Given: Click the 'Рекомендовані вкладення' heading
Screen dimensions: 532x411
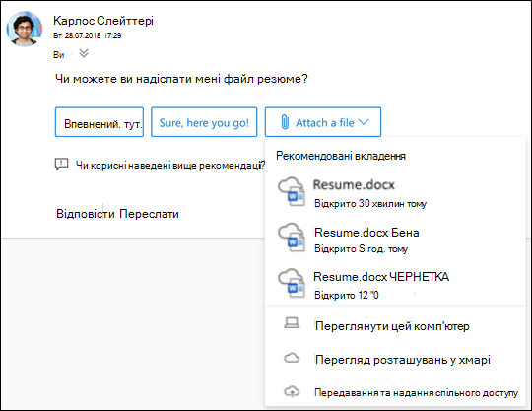Looking at the screenshot, I should pos(341,156).
